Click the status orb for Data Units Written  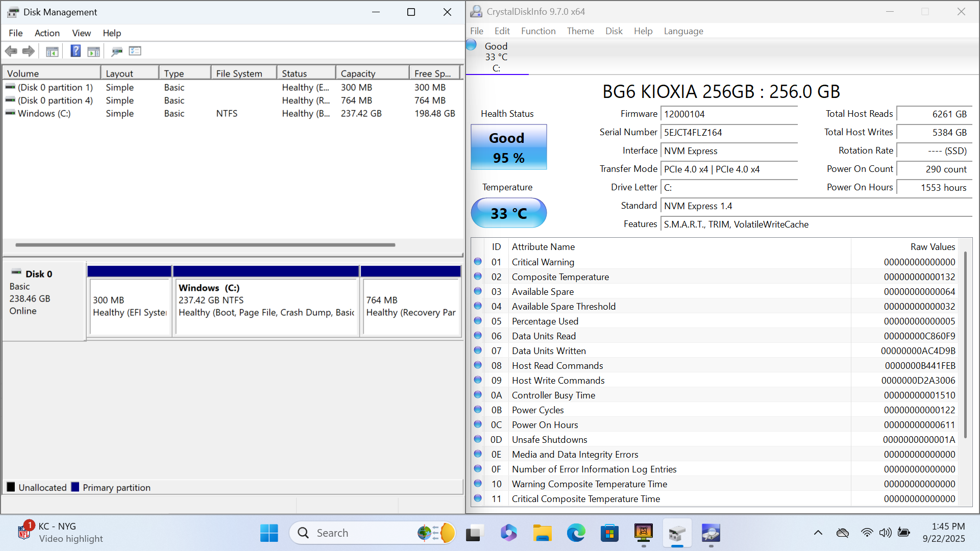(x=478, y=350)
